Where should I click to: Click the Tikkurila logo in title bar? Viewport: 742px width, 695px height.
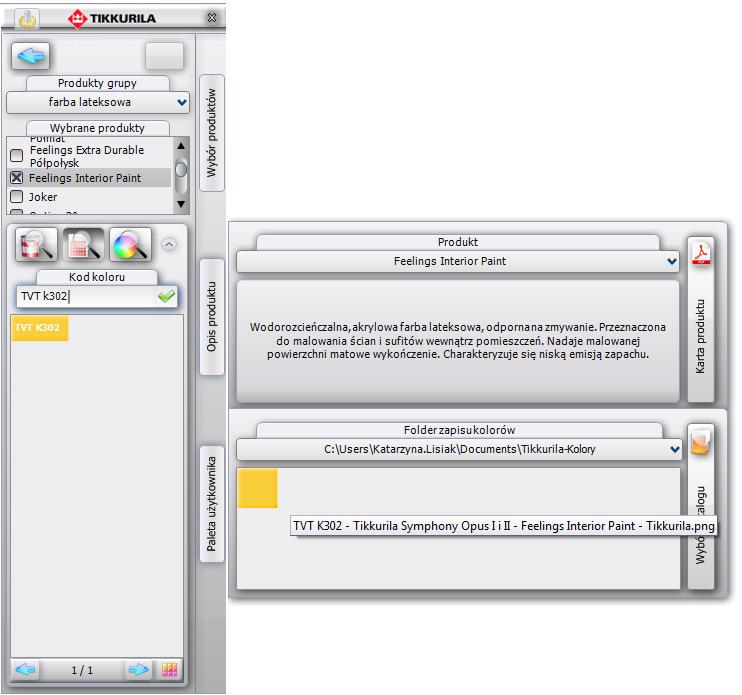click(x=112, y=19)
